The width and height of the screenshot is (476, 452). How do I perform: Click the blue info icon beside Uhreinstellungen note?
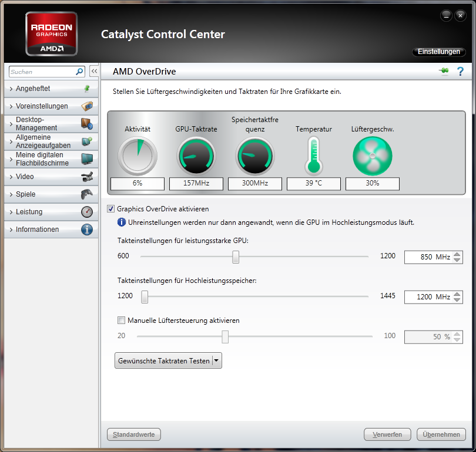122,222
